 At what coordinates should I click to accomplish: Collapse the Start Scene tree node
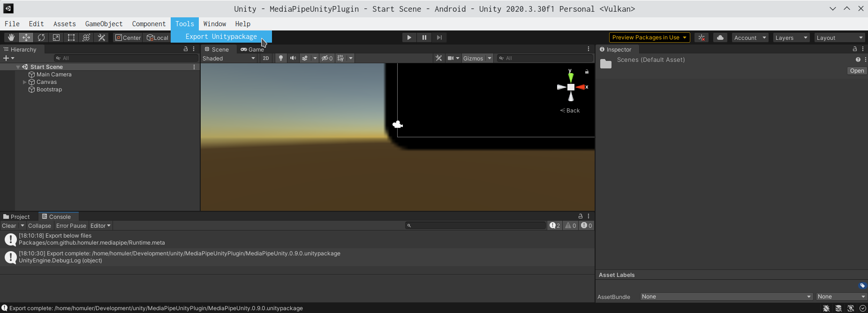[18, 67]
